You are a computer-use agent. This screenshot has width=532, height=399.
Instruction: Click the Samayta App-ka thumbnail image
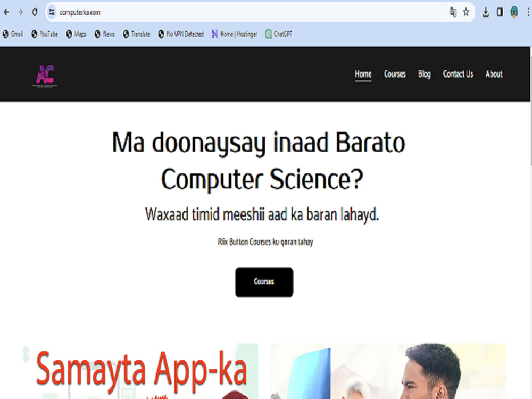coord(139,371)
